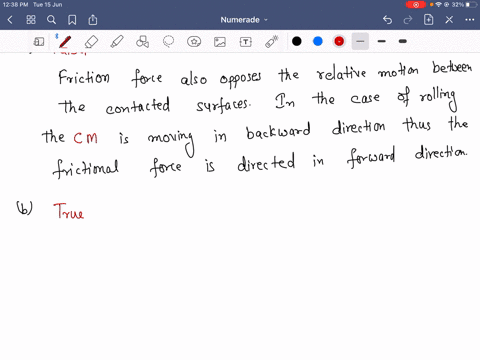This screenshot has height=360, width=480.
Task: Tap the back arrow in the top bar
Action: point(10,20)
